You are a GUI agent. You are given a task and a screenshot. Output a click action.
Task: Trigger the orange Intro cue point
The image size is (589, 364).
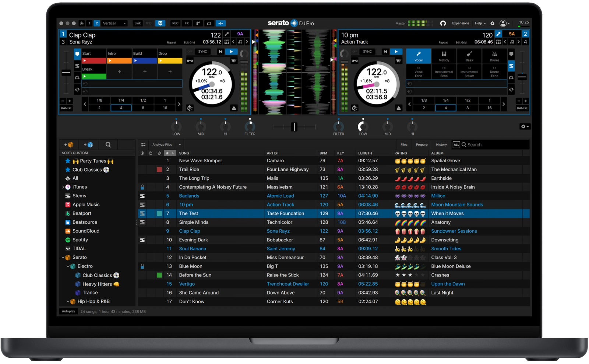tap(119, 61)
